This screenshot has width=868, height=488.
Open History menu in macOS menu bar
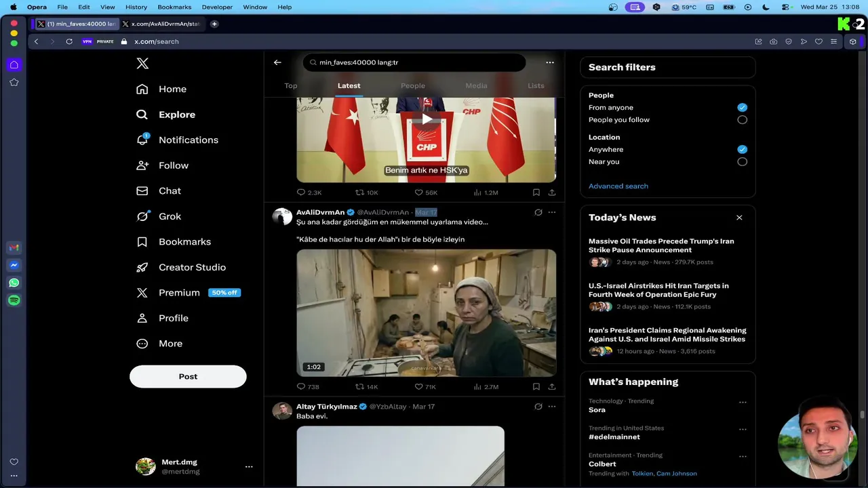pos(136,7)
